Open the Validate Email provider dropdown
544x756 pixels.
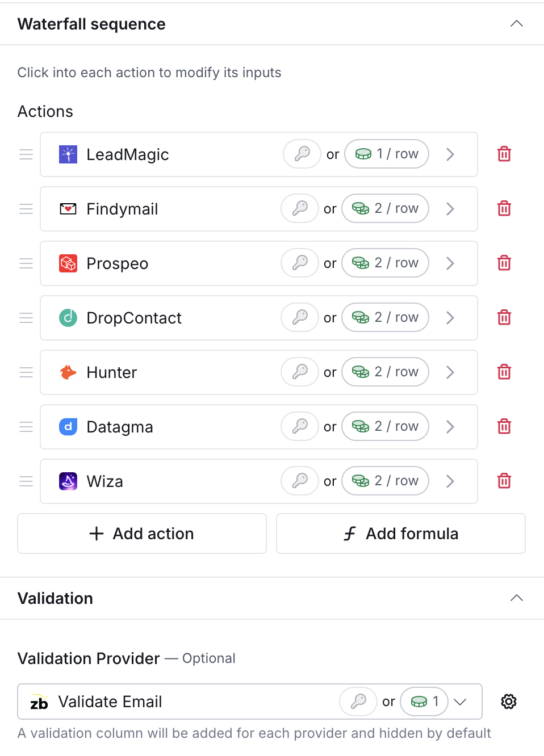[461, 702]
